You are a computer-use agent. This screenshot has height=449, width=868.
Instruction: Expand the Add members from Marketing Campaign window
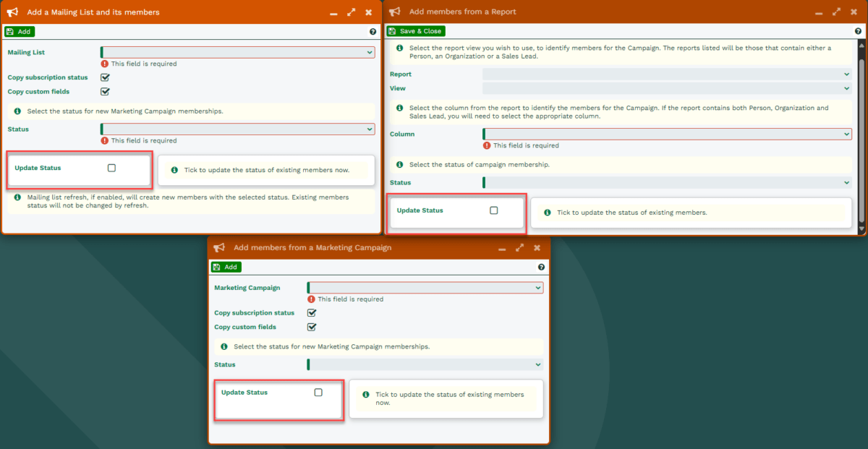pyautogui.click(x=519, y=248)
